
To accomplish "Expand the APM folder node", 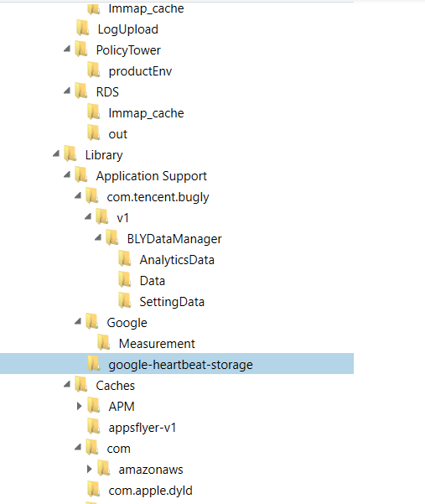I will pos(80,406).
